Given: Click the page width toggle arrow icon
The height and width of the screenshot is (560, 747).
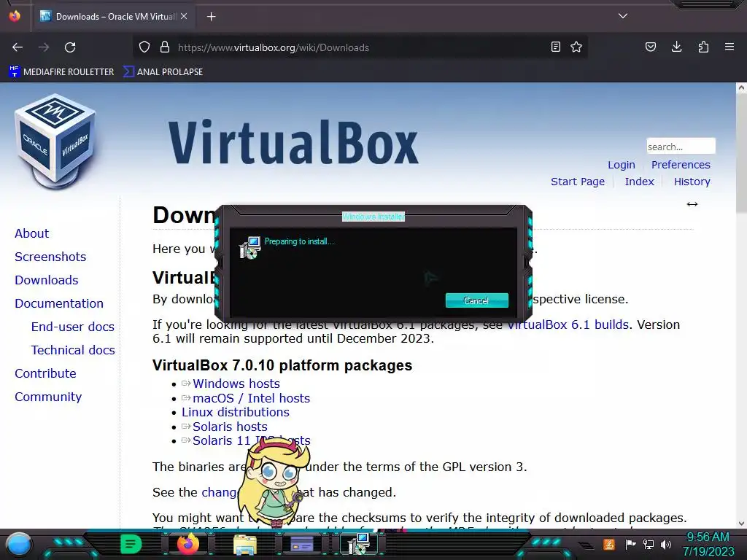Looking at the screenshot, I should tap(692, 204).
